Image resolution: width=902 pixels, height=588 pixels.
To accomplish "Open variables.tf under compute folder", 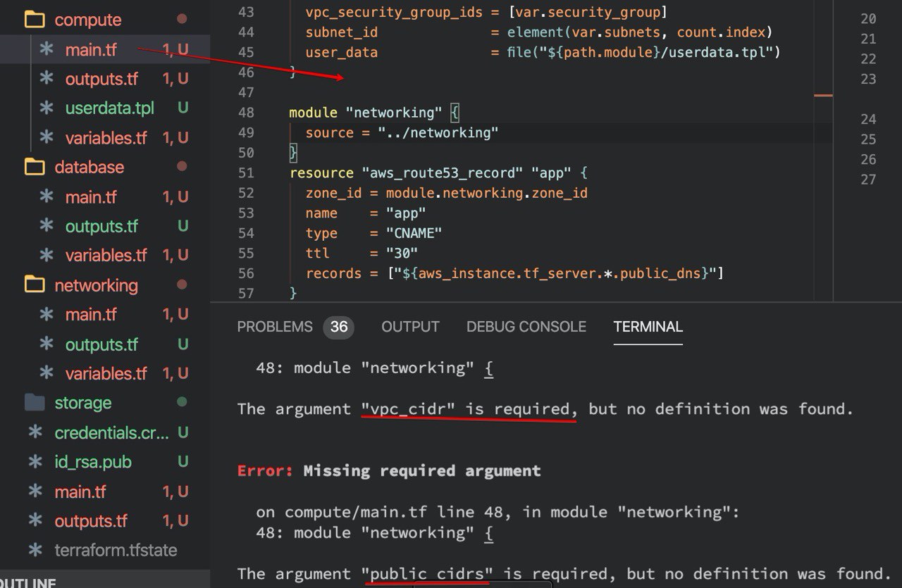I will tap(106, 138).
